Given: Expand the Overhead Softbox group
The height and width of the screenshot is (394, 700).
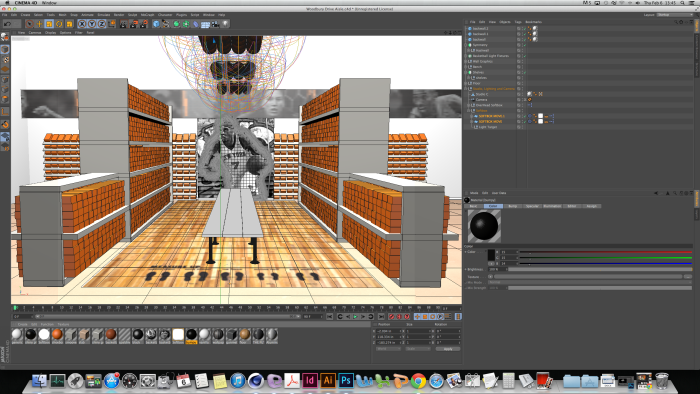Looking at the screenshot, I should click(469, 105).
